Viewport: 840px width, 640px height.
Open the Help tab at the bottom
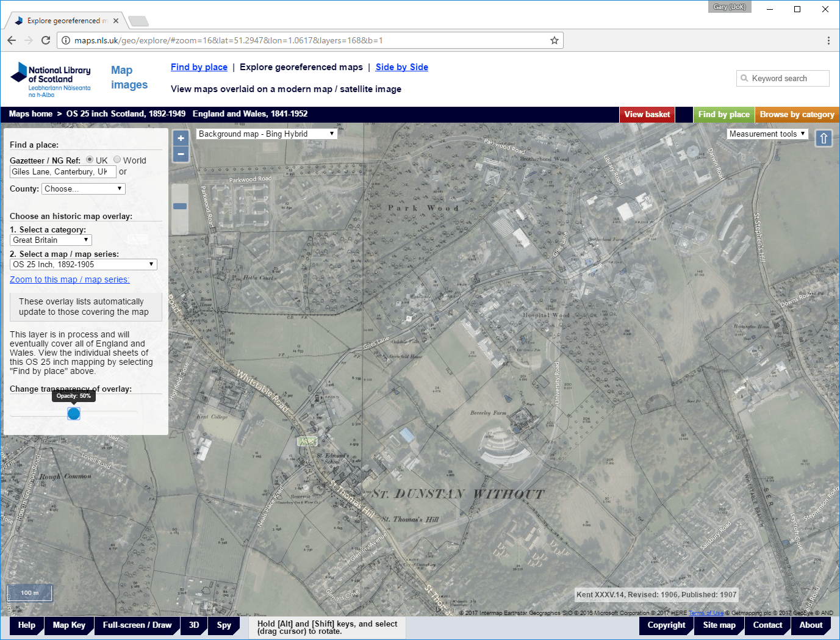click(27, 625)
